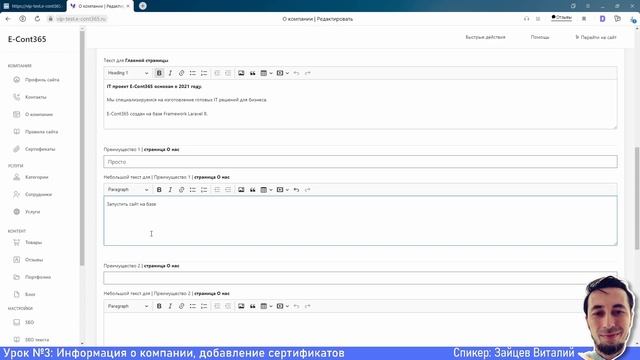This screenshot has height=360, width=640.
Task: Apply bulleted list in Главная страница editor
Action: tap(193, 73)
